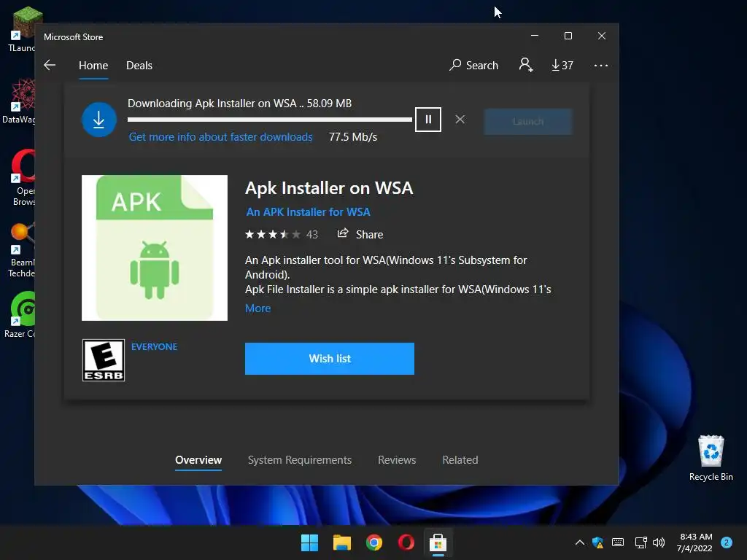This screenshot has height=560, width=747.
Task: Open downloads and updates showing 37
Action: point(562,65)
